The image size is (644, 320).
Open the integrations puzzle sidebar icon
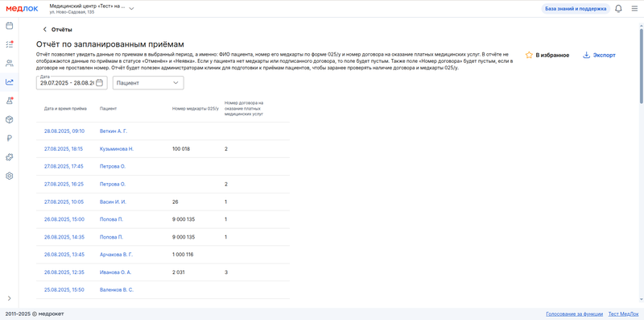pyautogui.click(x=9, y=157)
